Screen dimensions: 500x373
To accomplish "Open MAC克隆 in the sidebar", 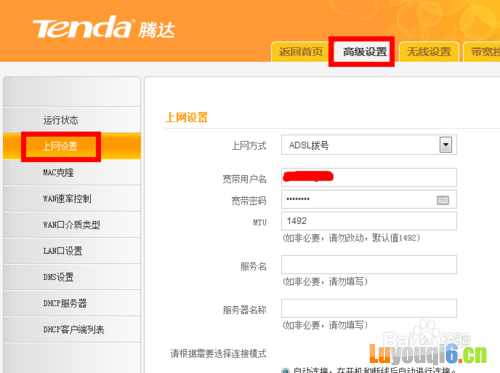I will tap(72, 172).
